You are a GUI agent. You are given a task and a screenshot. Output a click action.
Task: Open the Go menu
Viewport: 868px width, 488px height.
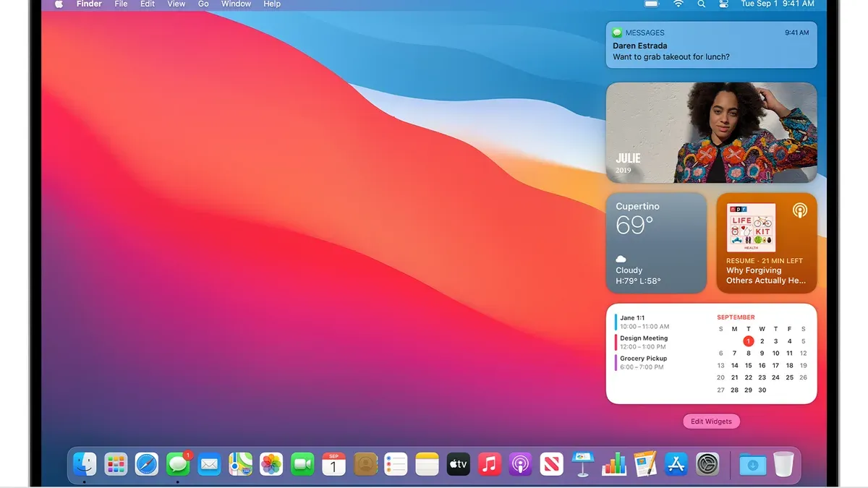203,4
